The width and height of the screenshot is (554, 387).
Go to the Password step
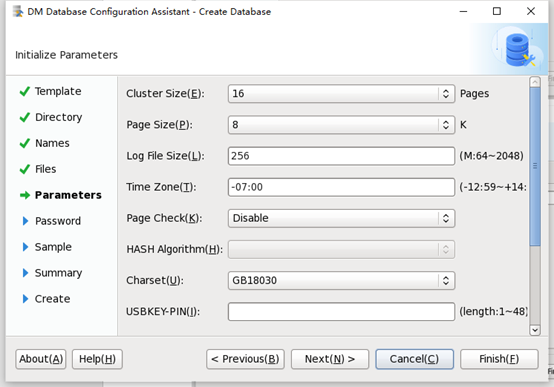point(58,221)
